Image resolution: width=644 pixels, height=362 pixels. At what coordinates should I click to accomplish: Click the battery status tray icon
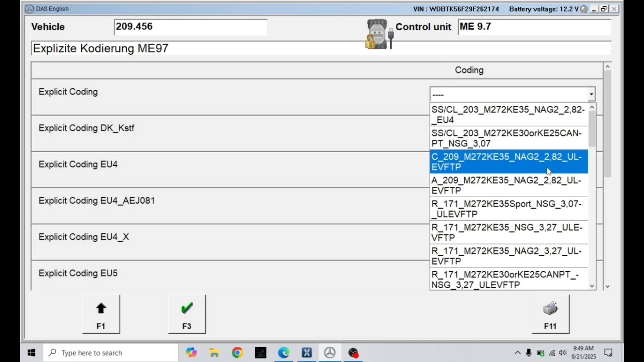541,353
